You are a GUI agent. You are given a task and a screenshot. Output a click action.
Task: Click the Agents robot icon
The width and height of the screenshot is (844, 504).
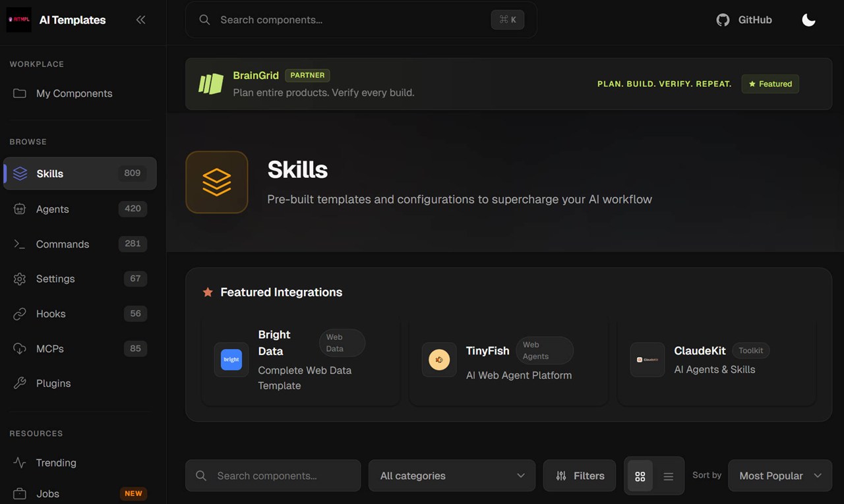[x=20, y=209]
